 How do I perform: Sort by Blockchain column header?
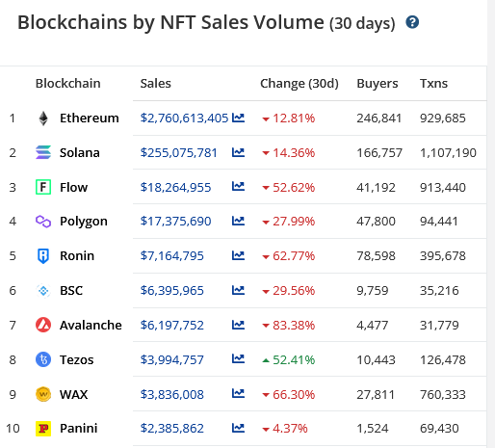pos(67,84)
